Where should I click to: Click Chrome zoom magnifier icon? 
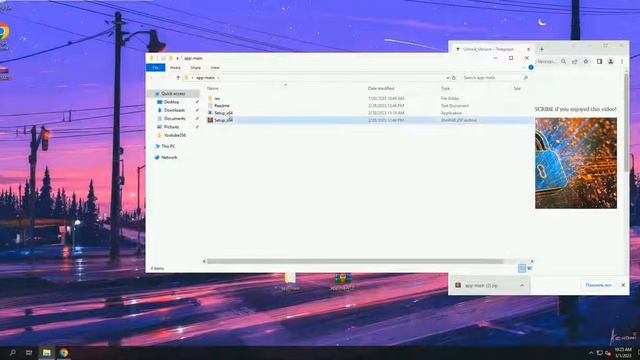563,62
